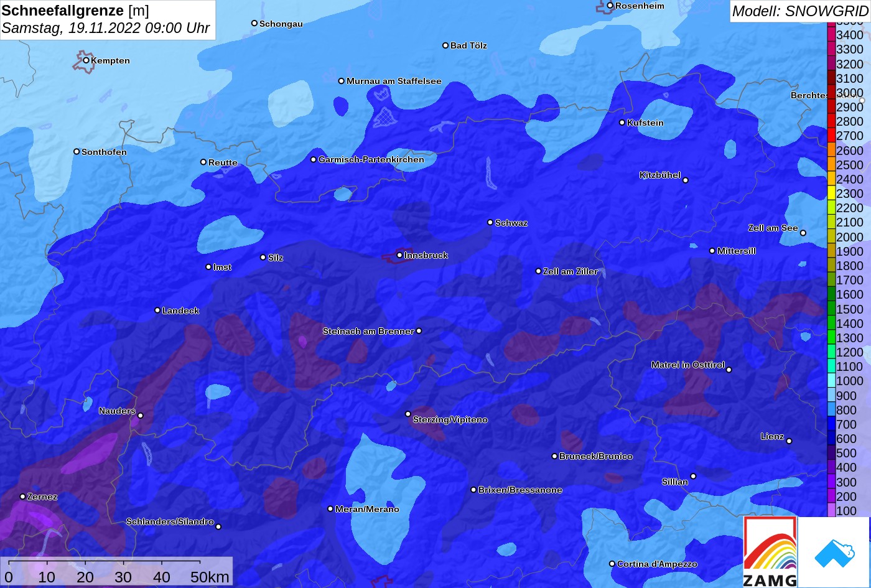The height and width of the screenshot is (588, 871).
Task: Select the Kitzbühel location dot
Action: 686,180
